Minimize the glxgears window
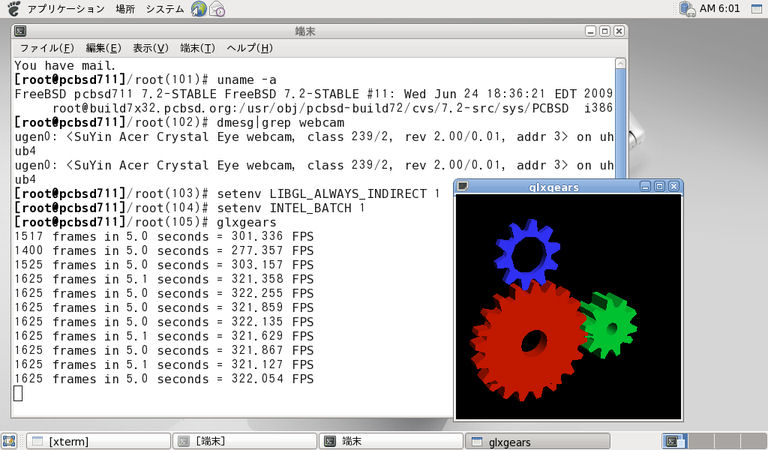The image size is (768, 450). (x=646, y=186)
